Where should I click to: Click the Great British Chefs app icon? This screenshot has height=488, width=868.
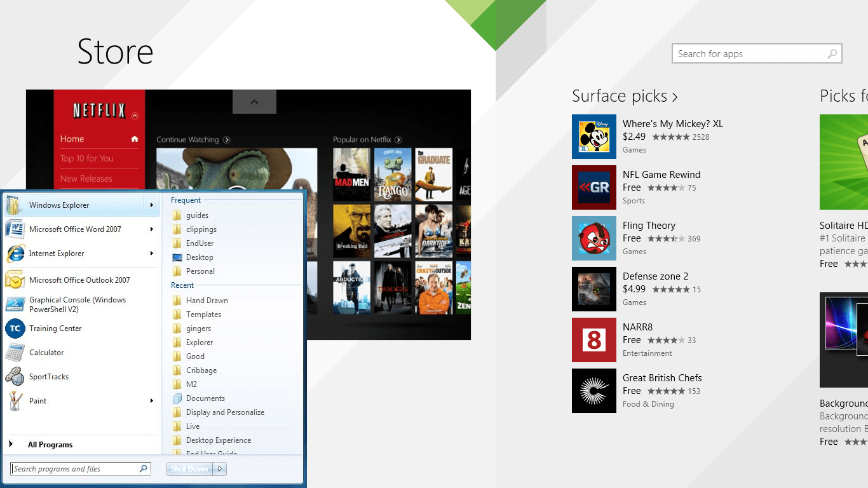tap(594, 391)
